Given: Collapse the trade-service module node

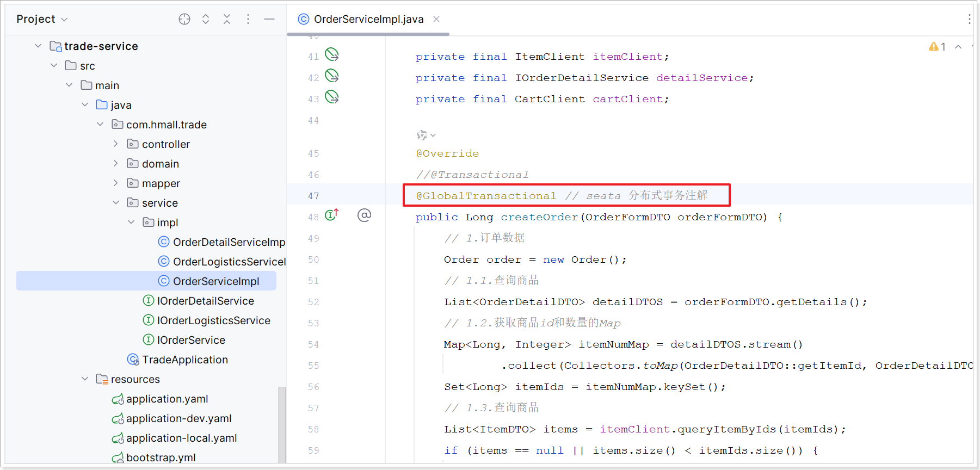Looking at the screenshot, I should (x=38, y=46).
